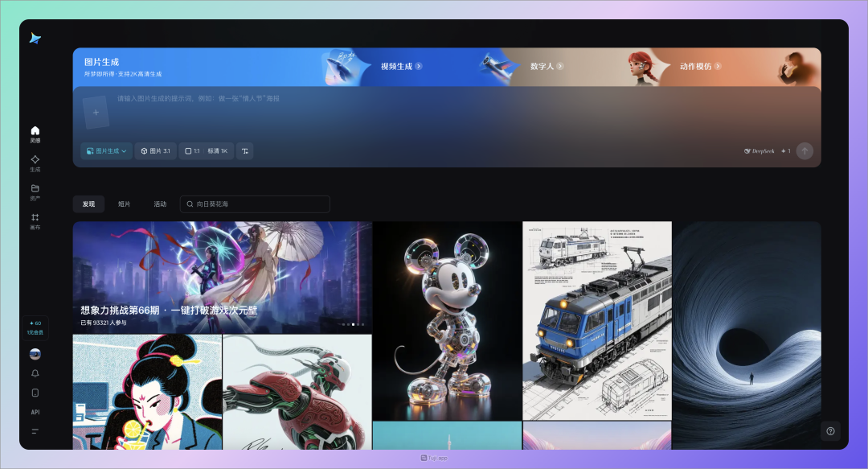Click the 1元会员 credits badge
This screenshot has height=469, width=868.
tap(35, 327)
